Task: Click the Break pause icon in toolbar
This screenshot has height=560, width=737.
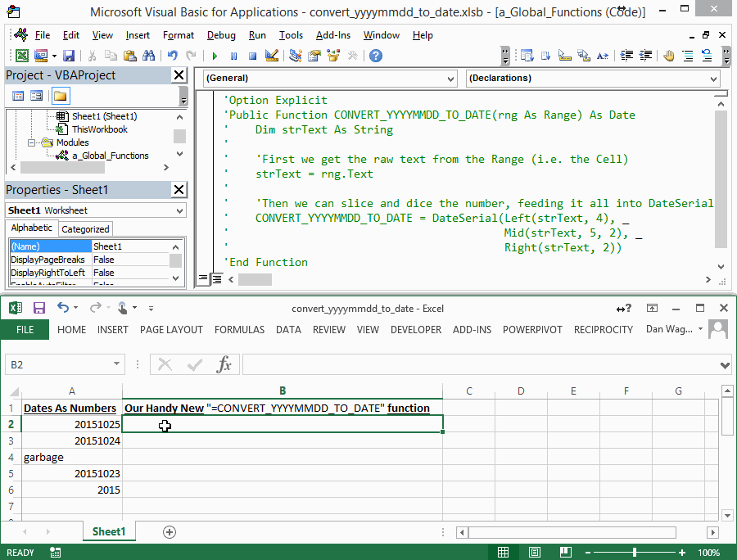Action: point(233,56)
